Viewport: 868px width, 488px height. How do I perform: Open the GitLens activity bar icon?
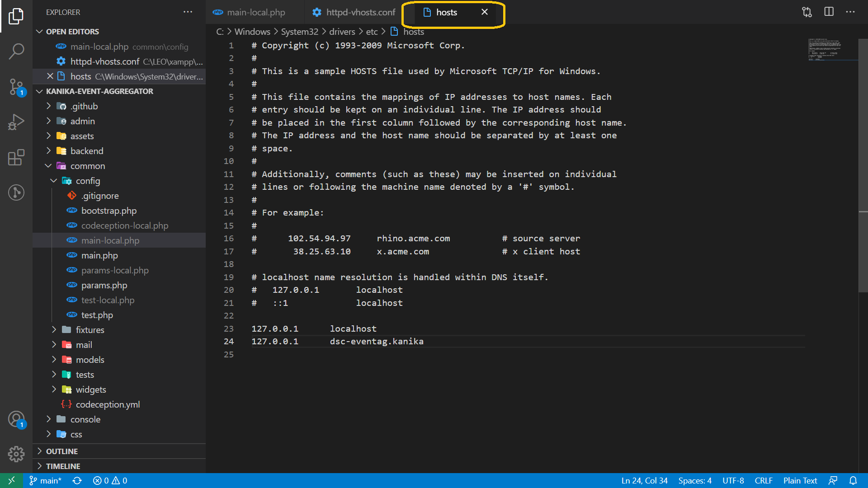(16, 192)
